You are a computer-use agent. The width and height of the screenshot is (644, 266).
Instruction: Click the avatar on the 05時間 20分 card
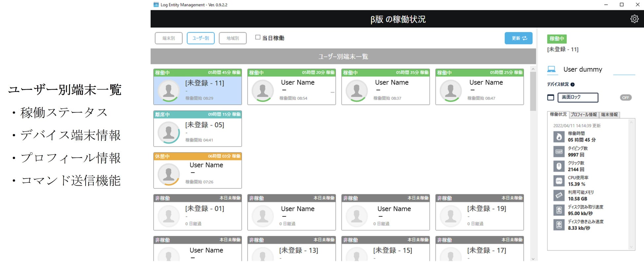263,90
